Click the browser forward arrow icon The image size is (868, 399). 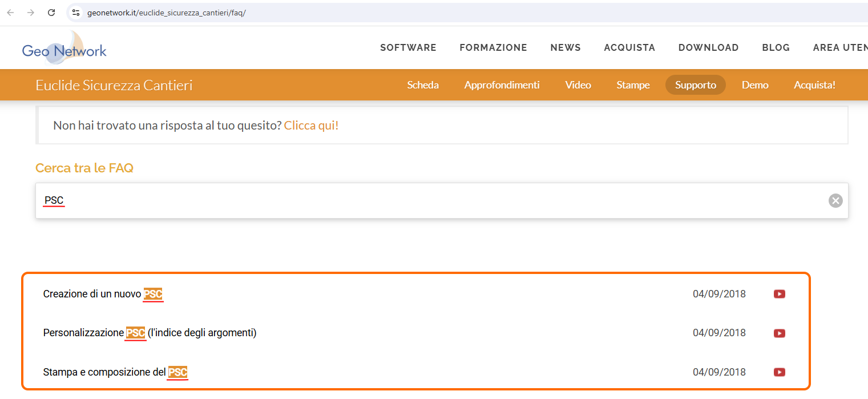click(31, 13)
